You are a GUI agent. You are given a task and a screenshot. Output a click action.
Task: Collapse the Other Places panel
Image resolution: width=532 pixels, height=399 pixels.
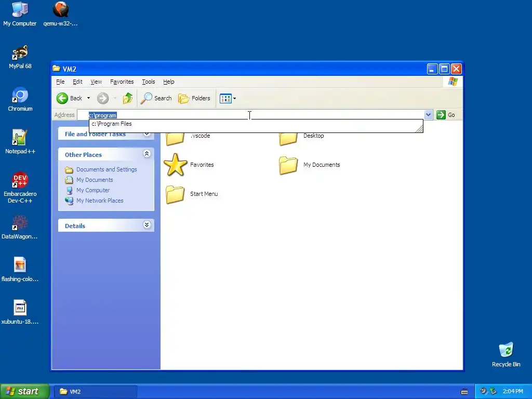pyautogui.click(x=147, y=154)
